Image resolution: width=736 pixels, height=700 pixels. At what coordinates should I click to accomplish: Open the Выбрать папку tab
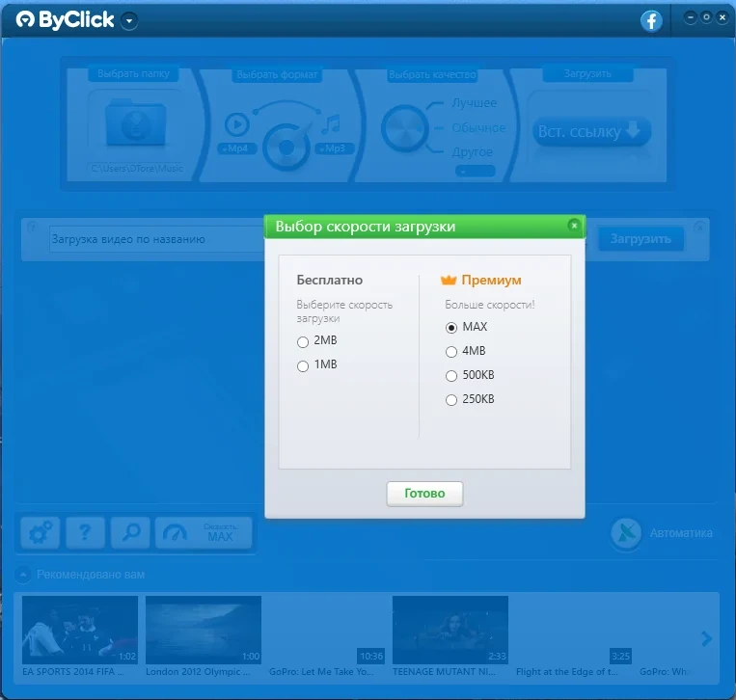(x=133, y=73)
